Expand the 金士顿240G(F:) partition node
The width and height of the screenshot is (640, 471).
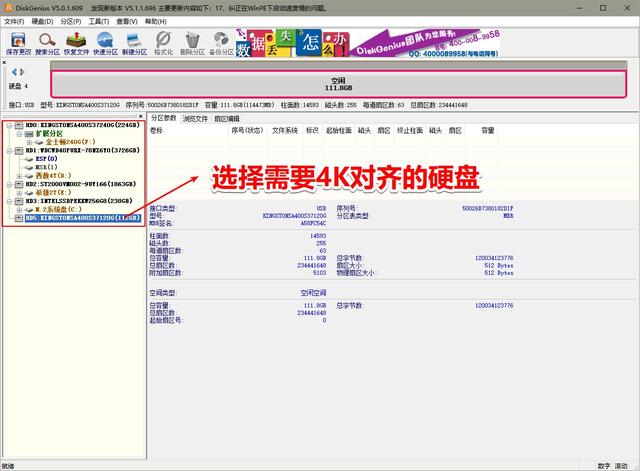tap(29, 142)
